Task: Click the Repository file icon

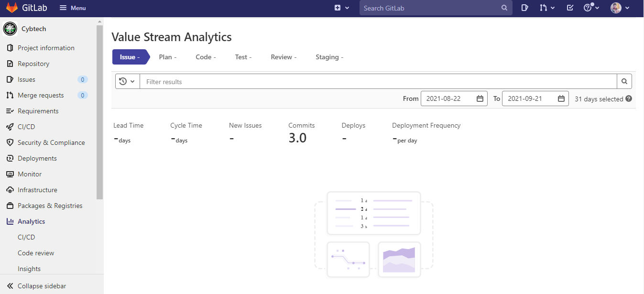Action: [10, 64]
